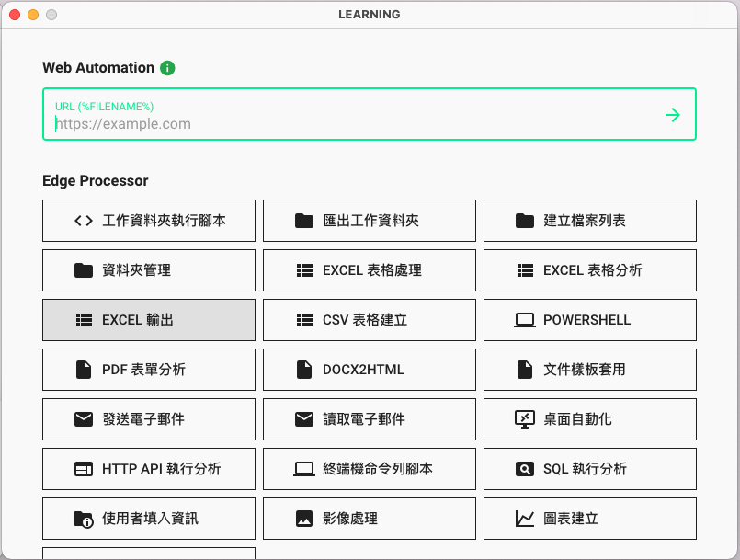Click the laptop icon on POWERSHELL
Viewport: 740px width, 560px height.
pos(525,320)
